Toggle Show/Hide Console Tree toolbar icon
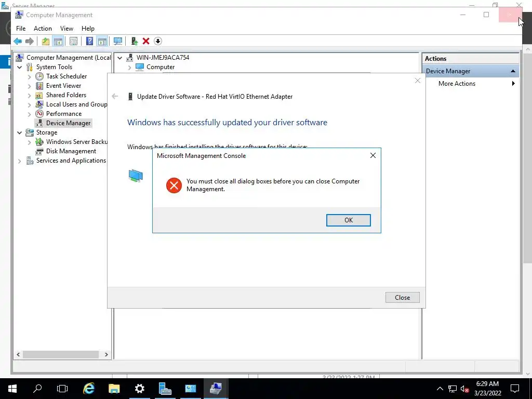This screenshot has width=532, height=399. coord(58,42)
